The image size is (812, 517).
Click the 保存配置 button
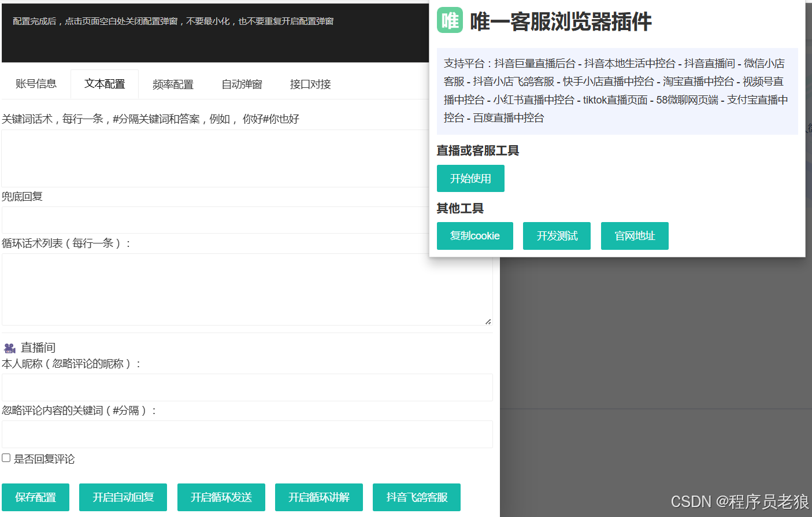coord(35,497)
